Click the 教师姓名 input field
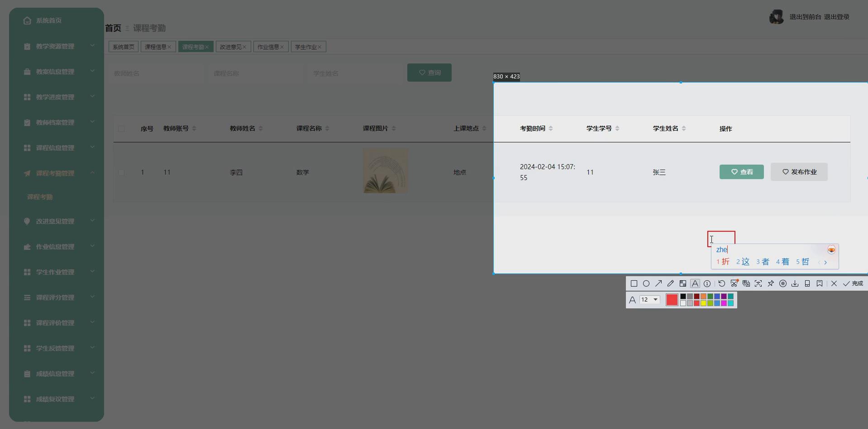The width and height of the screenshot is (868, 429). (155, 73)
